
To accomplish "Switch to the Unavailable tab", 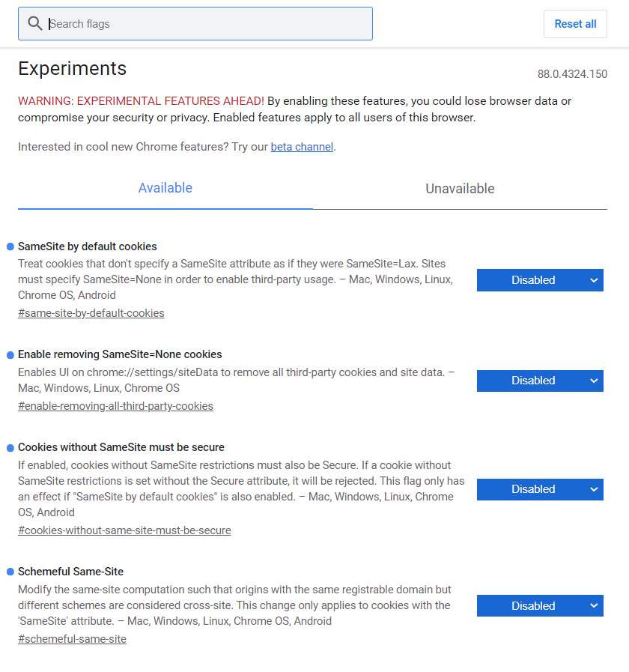I will point(460,189).
